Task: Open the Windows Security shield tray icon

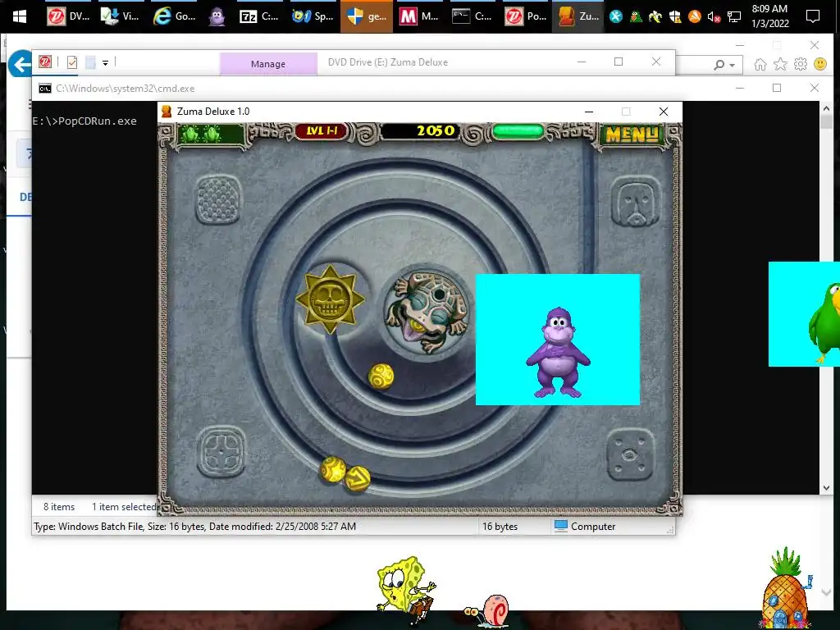Action: pos(675,17)
